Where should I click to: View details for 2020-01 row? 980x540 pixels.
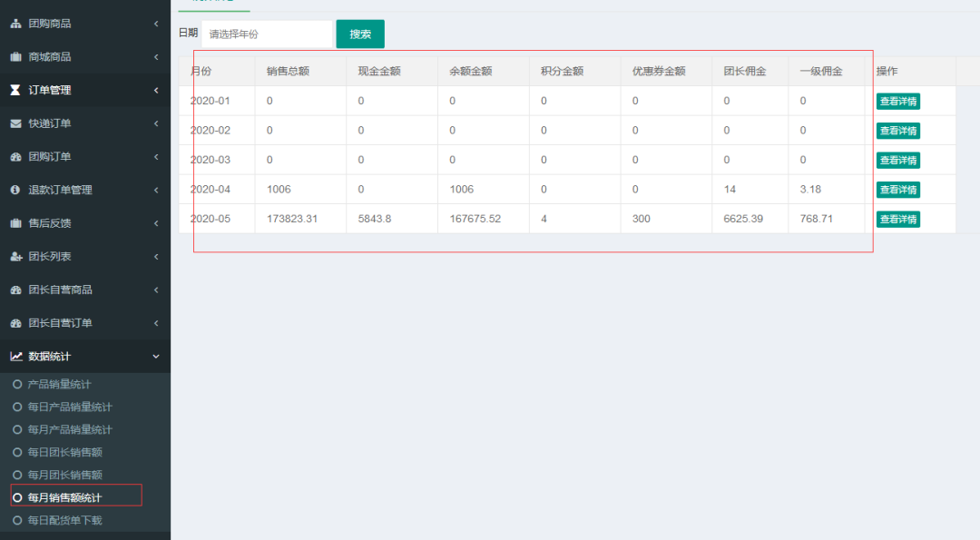(x=897, y=101)
